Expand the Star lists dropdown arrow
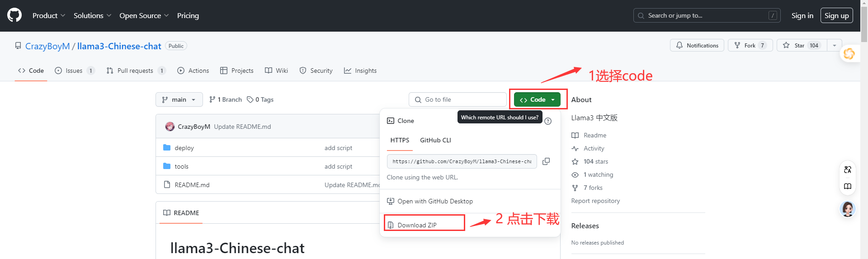The image size is (868, 259). coord(835,46)
